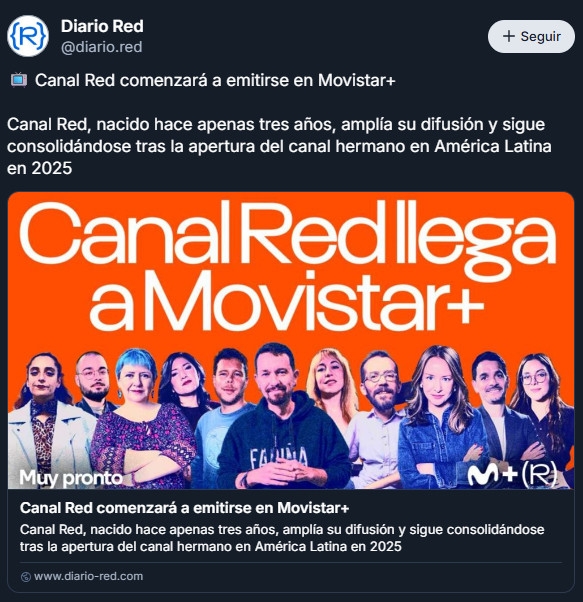Open the post body paragraph text
The image size is (583, 602).
tap(279, 146)
